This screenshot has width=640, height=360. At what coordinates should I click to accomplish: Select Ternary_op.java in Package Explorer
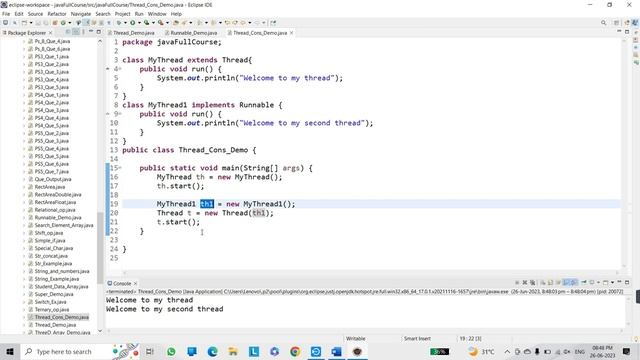click(51, 309)
